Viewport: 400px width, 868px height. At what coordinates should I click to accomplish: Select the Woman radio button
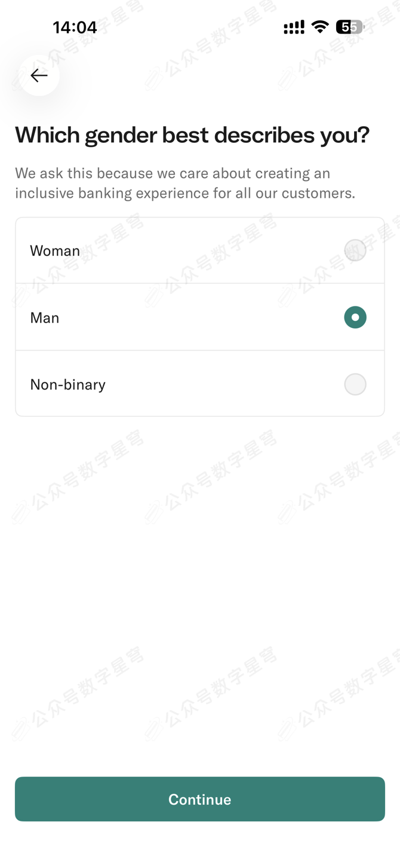[x=355, y=250]
